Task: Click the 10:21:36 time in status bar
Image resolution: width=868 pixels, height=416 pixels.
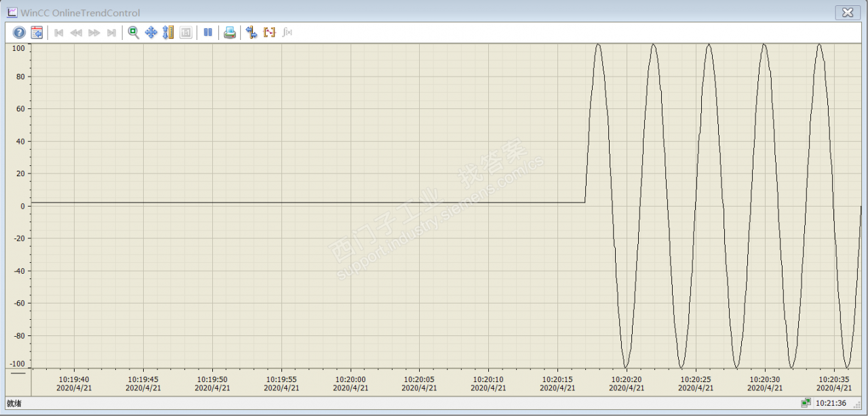Action: [831, 403]
